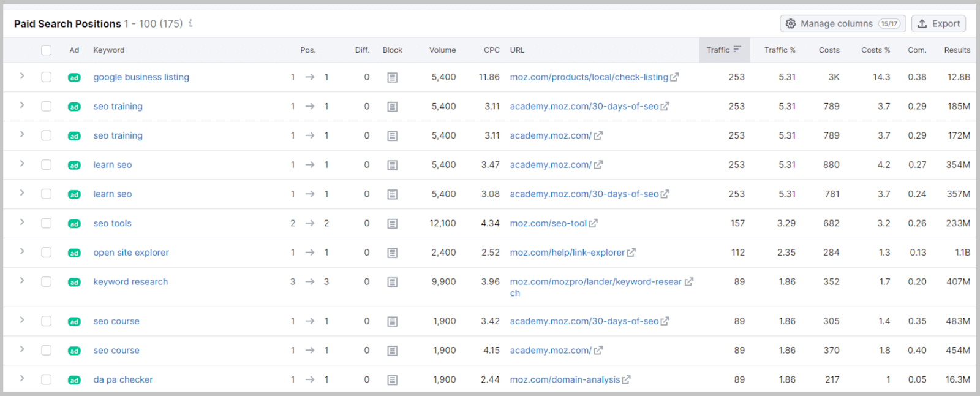Open external link icon for moz.com/domain-analysis

[626, 379]
